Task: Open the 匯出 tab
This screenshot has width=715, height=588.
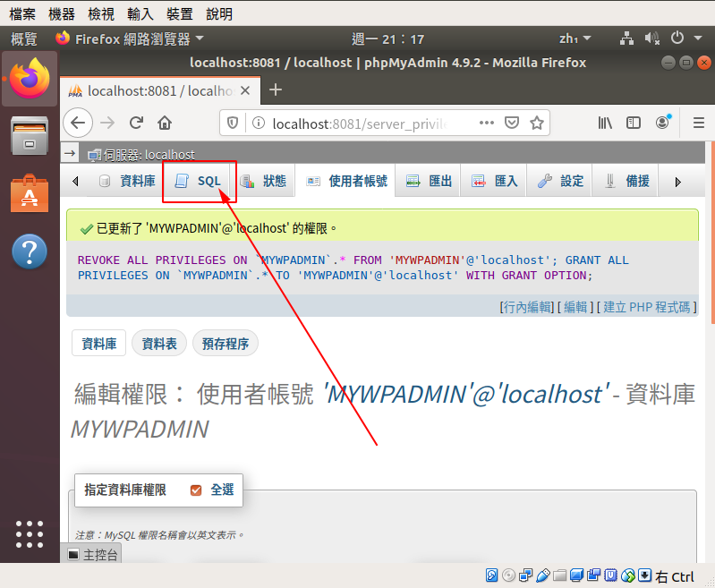Action: click(428, 181)
